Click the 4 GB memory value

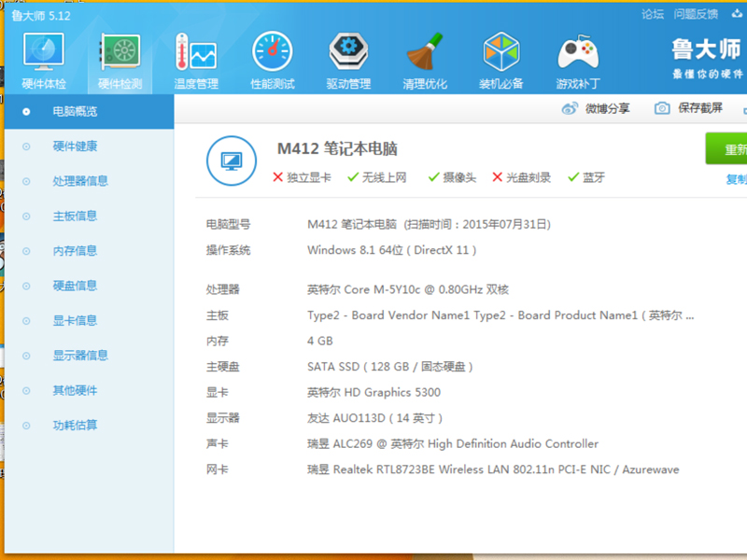pyautogui.click(x=320, y=341)
